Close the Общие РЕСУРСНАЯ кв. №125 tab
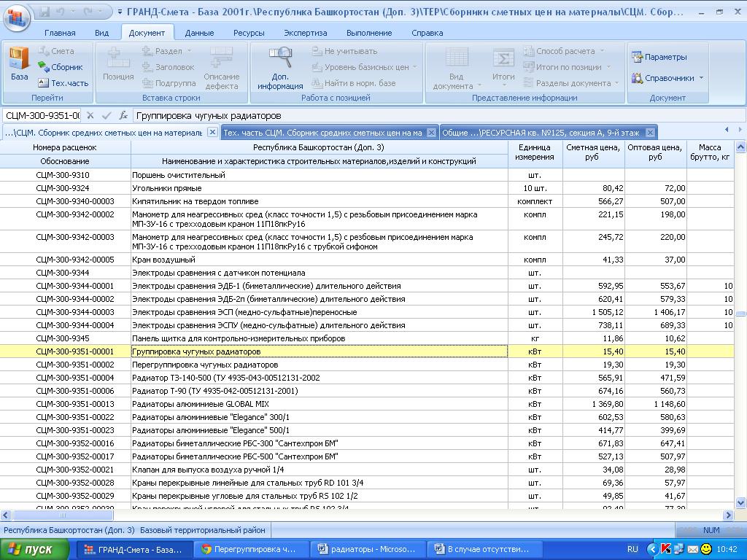This screenshot has height=560, width=747. point(649,133)
